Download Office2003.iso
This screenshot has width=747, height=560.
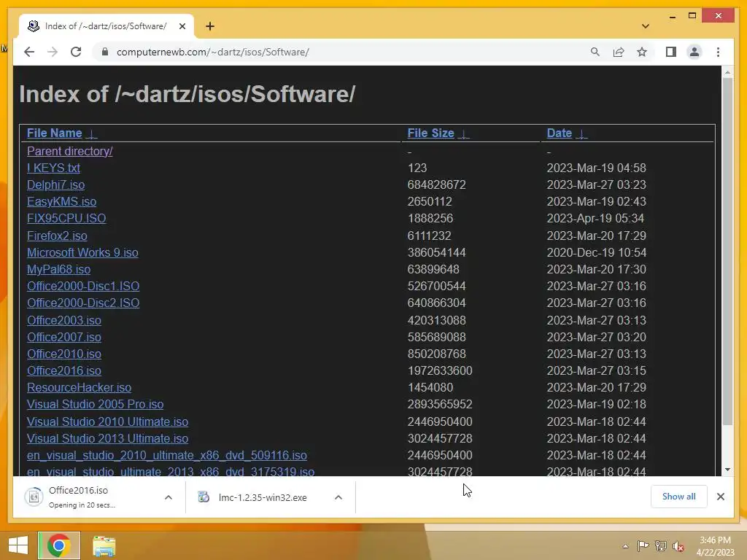(64, 320)
